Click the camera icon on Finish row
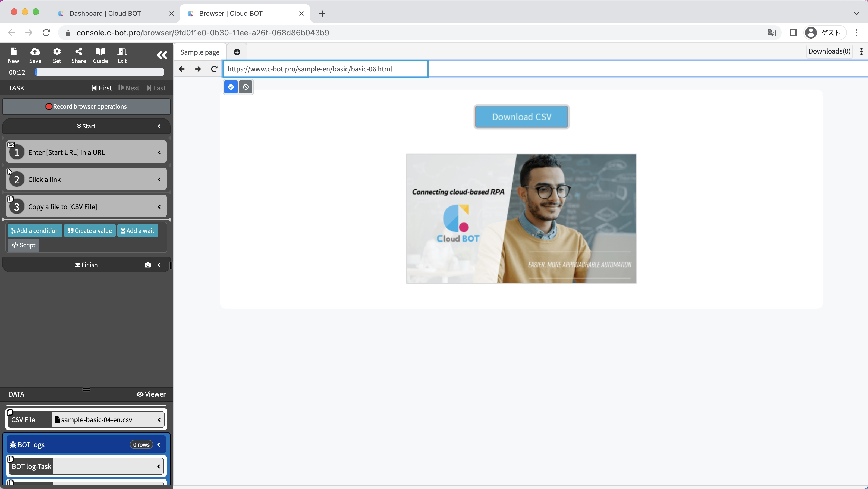This screenshot has width=868, height=489. coord(147,265)
